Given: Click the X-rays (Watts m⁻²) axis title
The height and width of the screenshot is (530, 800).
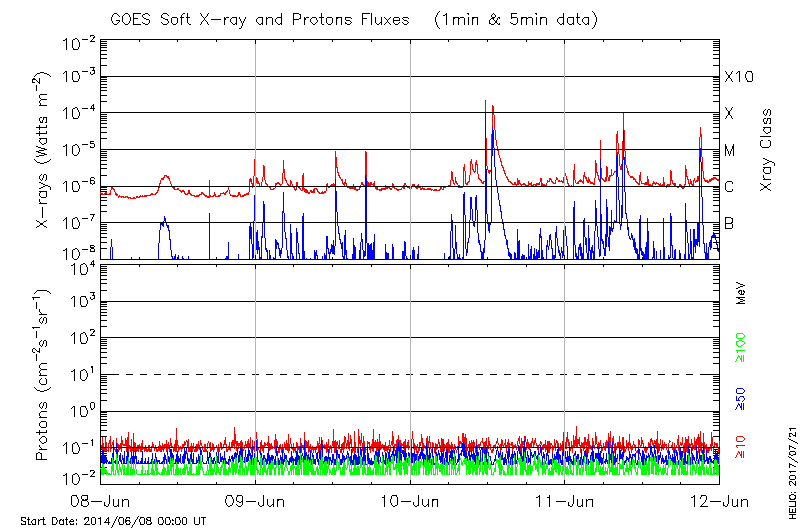Looking at the screenshot, I should pos(44,150).
